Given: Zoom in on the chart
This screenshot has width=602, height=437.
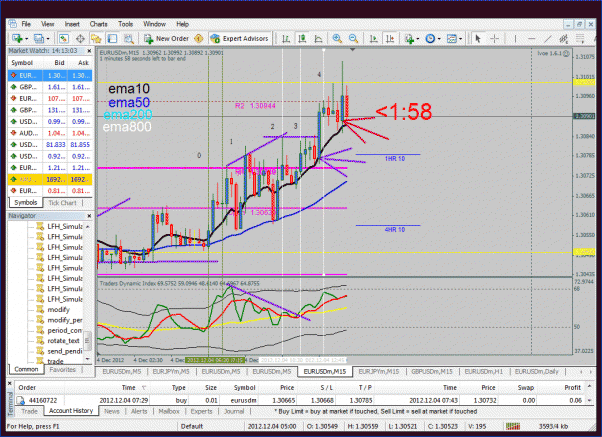Looking at the screenshot, I should pyautogui.click(x=337, y=38).
